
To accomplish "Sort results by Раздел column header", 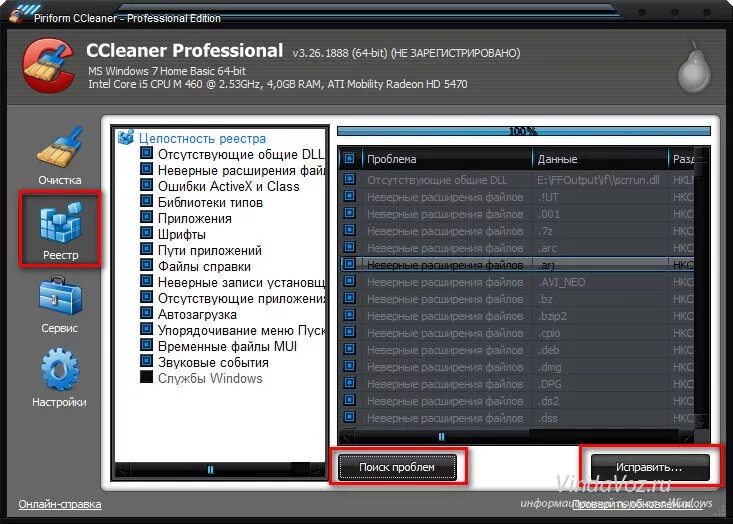I will [682, 159].
